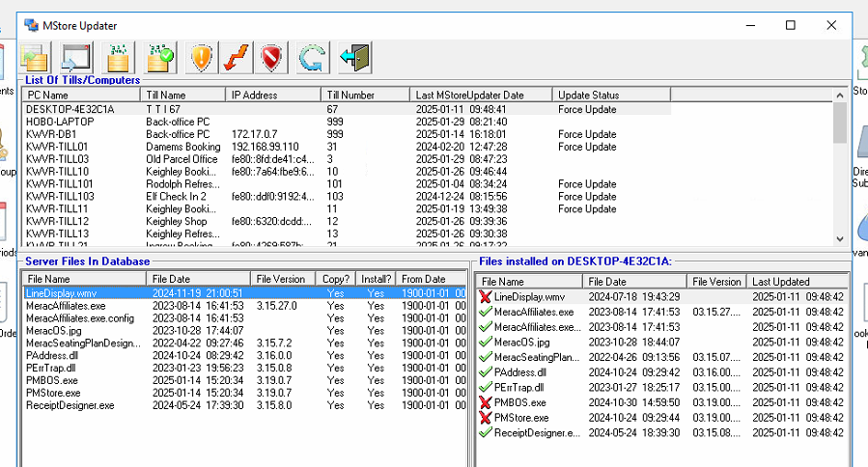Click the red shield toolbar icon
868x467 pixels.
[x=273, y=57]
